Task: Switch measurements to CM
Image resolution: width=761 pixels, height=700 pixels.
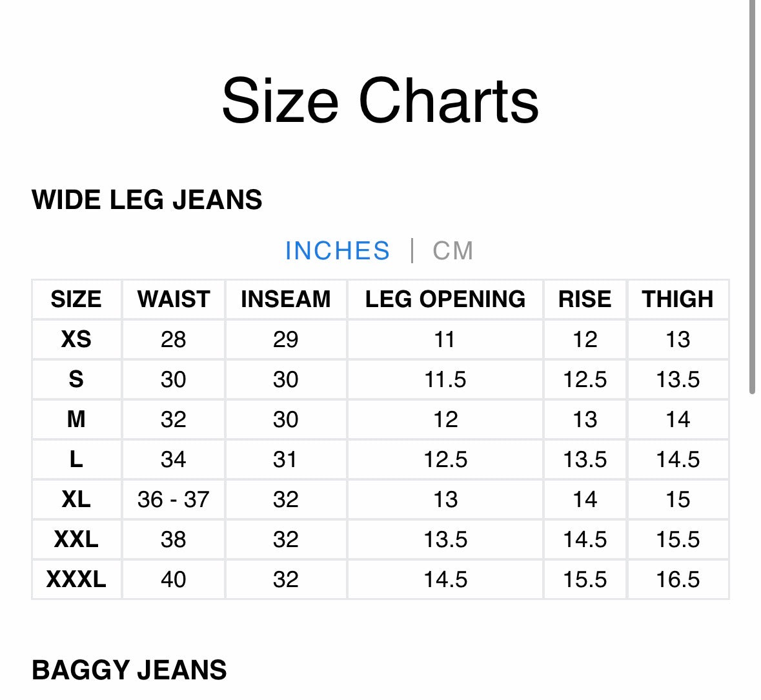Action: [452, 251]
